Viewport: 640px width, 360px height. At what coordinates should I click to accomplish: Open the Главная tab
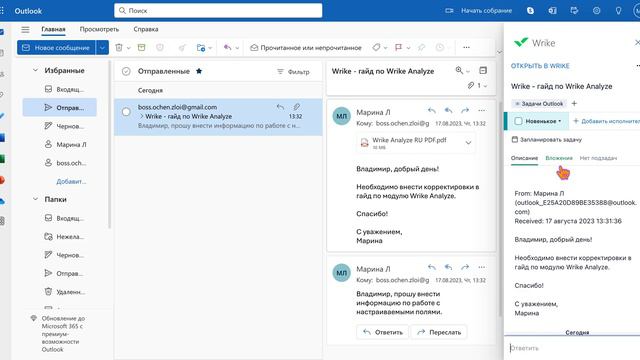(53, 29)
